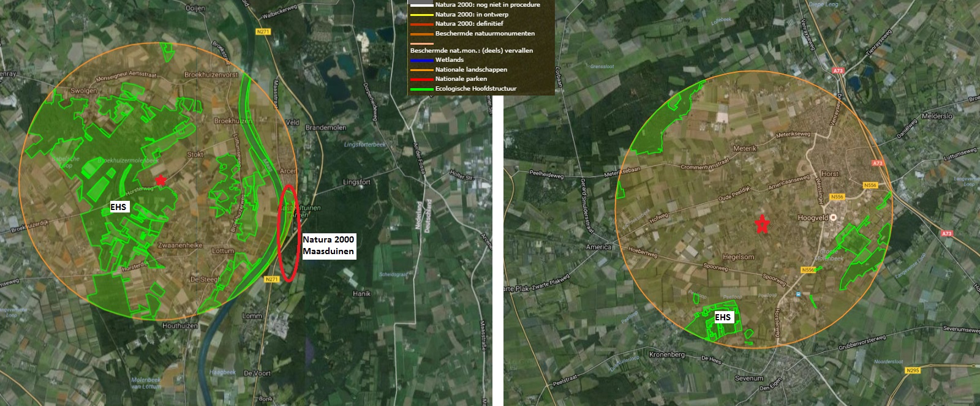Select 'Natura 2000: nog niet in procedure' legend entry
Image resolution: width=980 pixels, height=406 pixels.
[488, 5]
